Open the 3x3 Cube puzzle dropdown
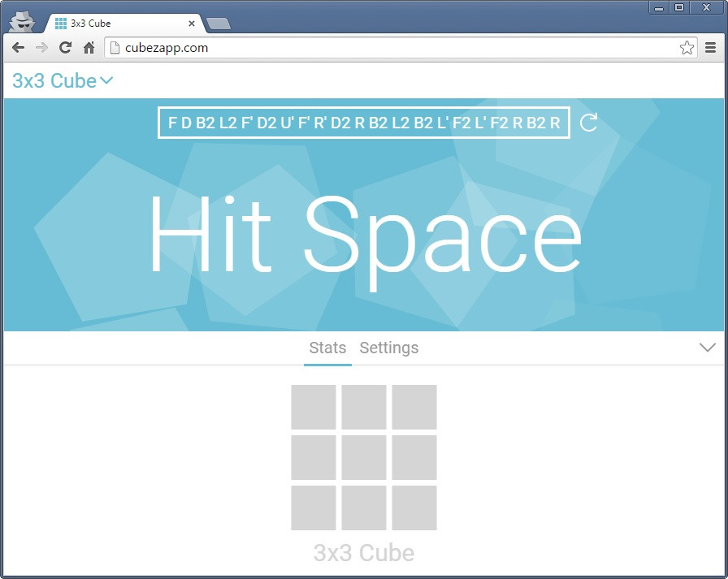Image resolution: width=728 pixels, height=579 pixels. [63, 80]
